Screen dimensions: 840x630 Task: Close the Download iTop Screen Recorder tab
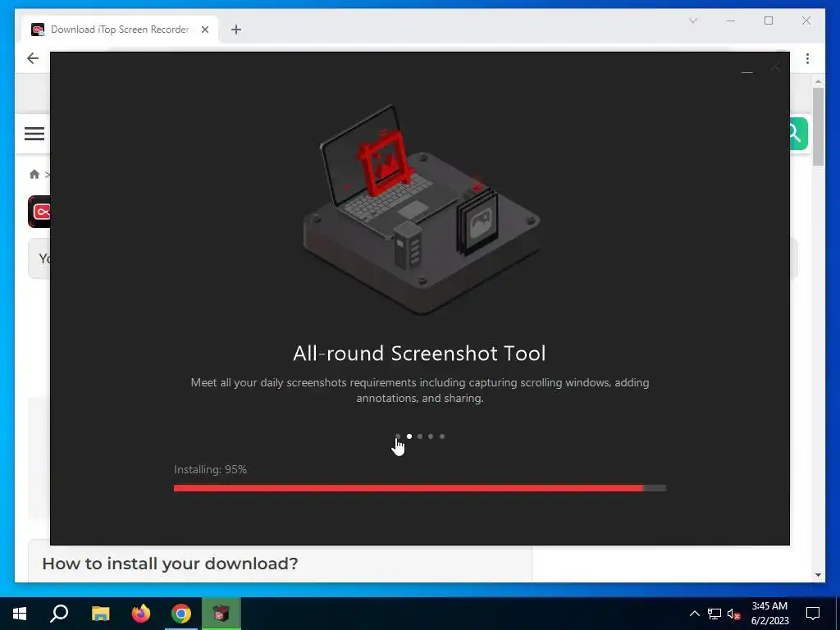click(204, 30)
